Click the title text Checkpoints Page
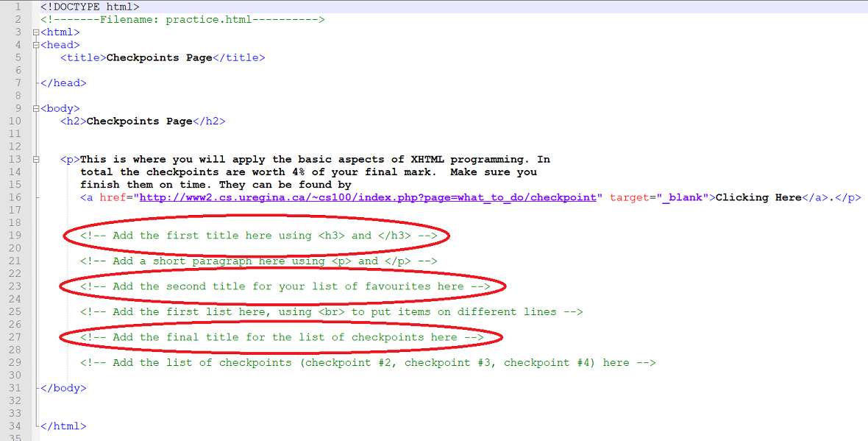Image resolution: width=868 pixels, height=441 pixels. [x=160, y=57]
